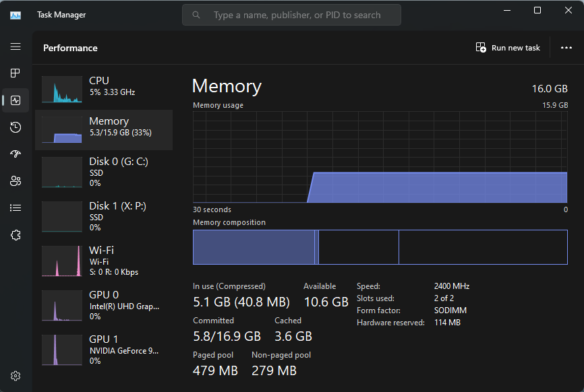Show Wi-Fi network performance
Viewport: 584px width, 392px height.
pos(103,261)
